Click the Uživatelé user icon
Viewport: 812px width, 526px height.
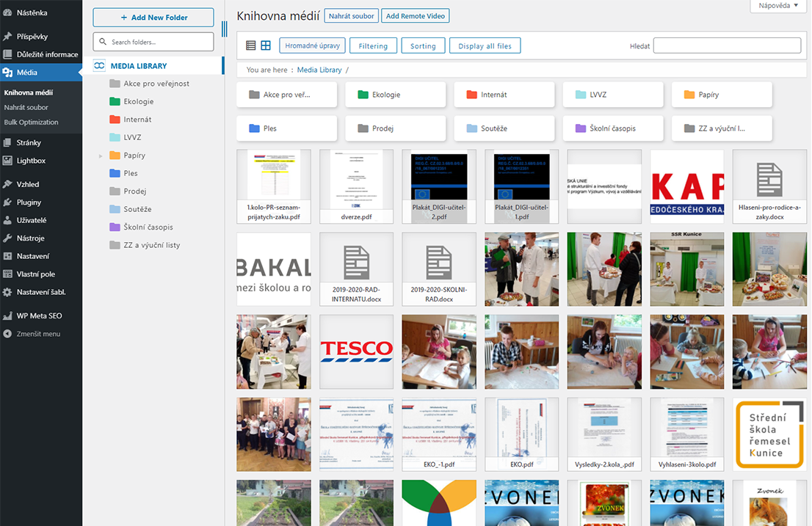click(7, 220)
